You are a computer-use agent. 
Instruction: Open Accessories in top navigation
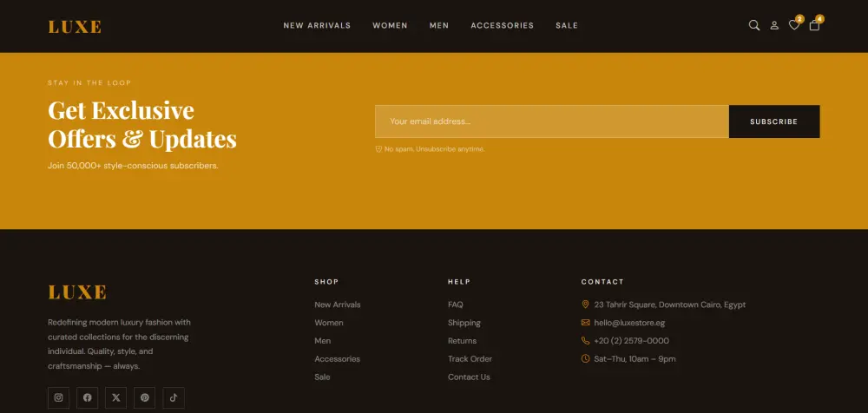(502, 25)
